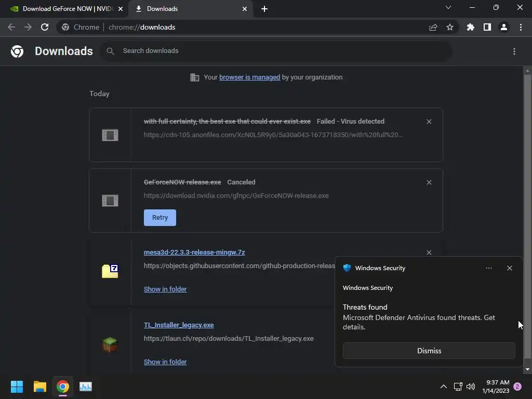The image size is (532, 399).
Task: Close the Download GeForce NOW tab
Action: tap(121, 9)
